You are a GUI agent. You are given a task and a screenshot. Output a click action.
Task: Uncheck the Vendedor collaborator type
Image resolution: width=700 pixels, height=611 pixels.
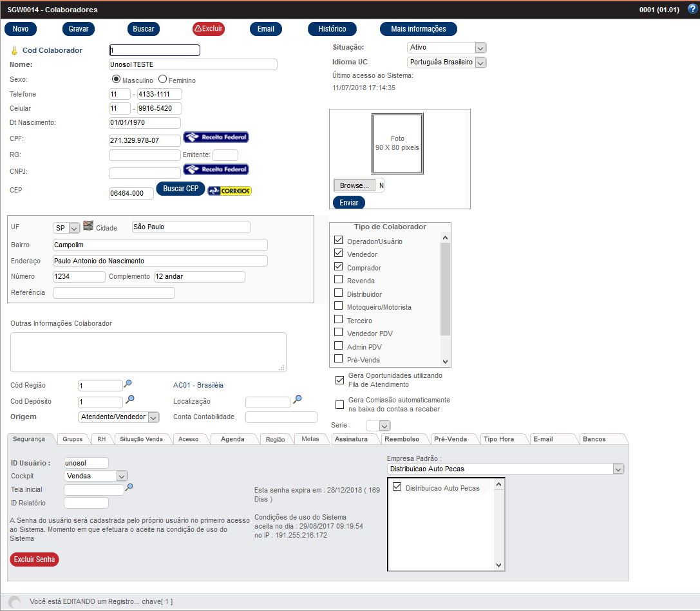pos(339,254)
